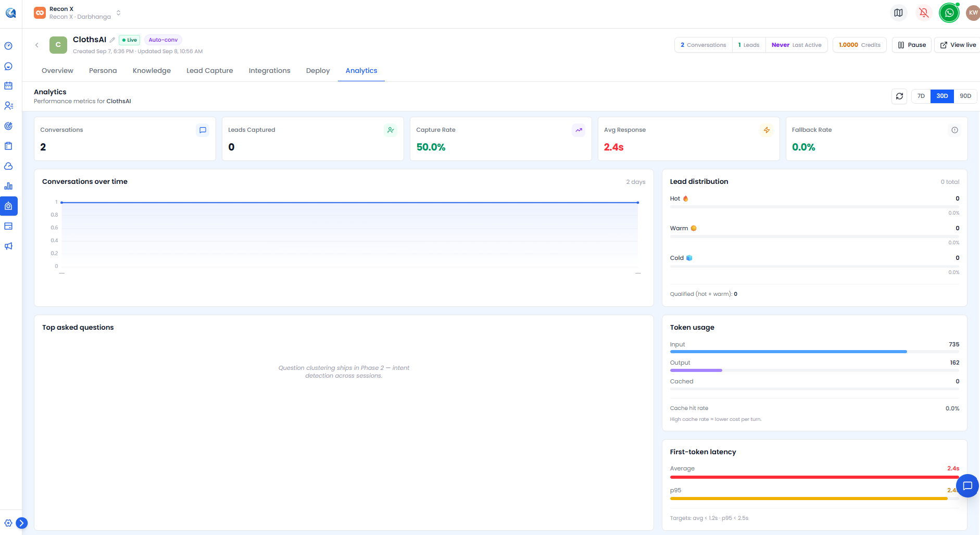
Task: Open the card icon in the sidebar
Action: click(8, 226)
